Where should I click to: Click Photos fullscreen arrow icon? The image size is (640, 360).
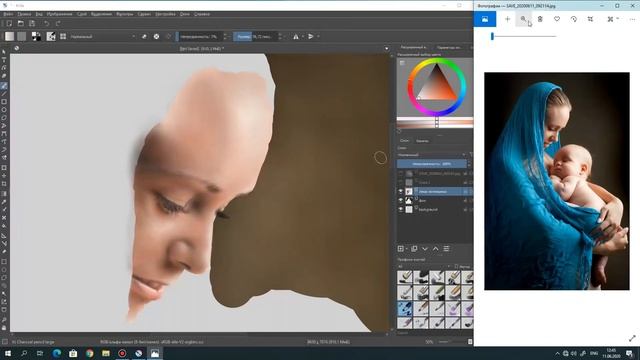632,338
